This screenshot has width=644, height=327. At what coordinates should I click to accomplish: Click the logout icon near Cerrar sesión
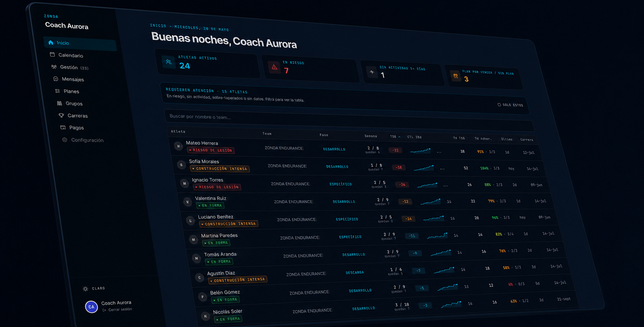pos(104,310)
